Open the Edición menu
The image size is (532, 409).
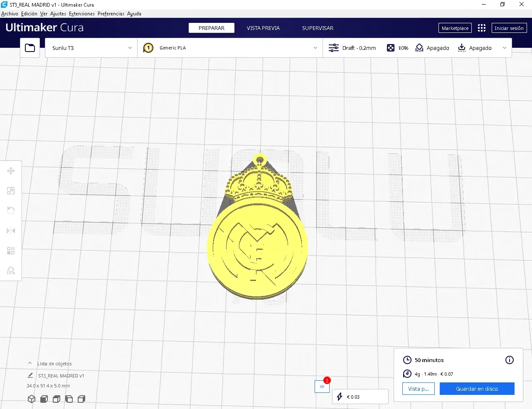[x=29, y=14]
